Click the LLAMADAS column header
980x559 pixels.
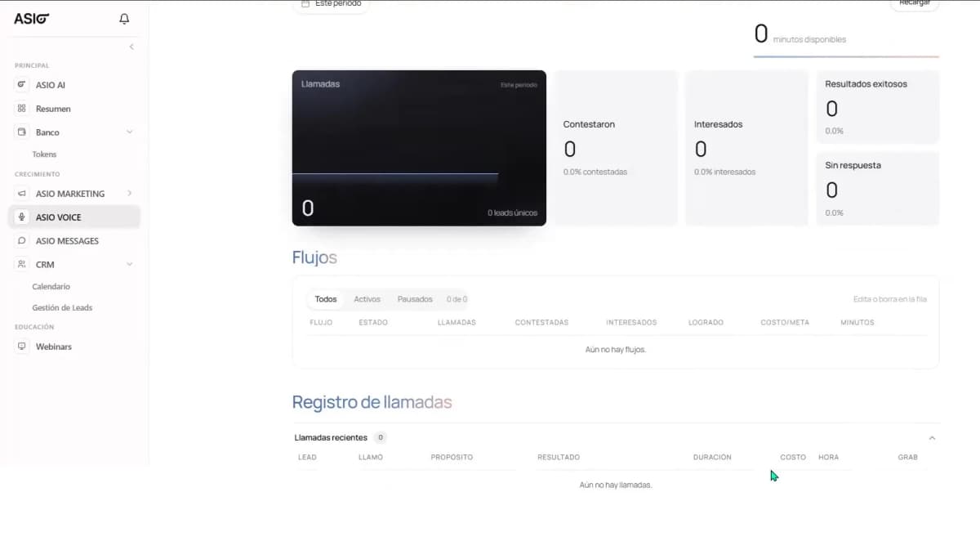(457, 323)
